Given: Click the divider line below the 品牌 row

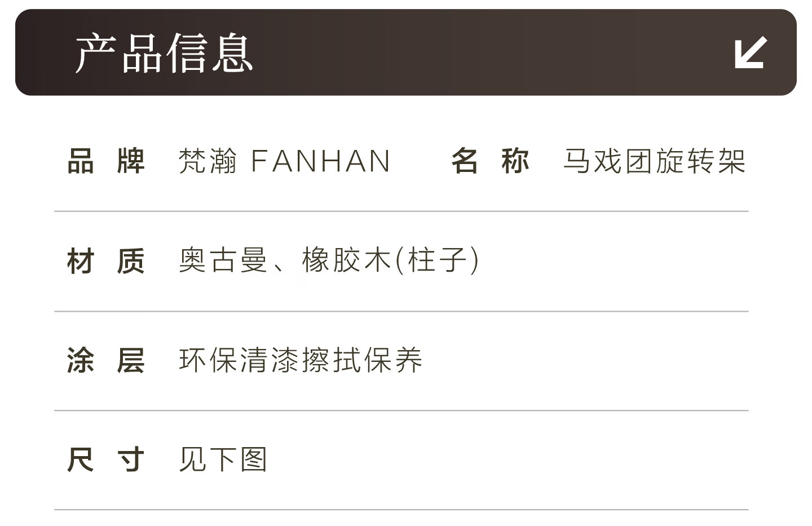Looking at the screenshot, I should [401, 211].
